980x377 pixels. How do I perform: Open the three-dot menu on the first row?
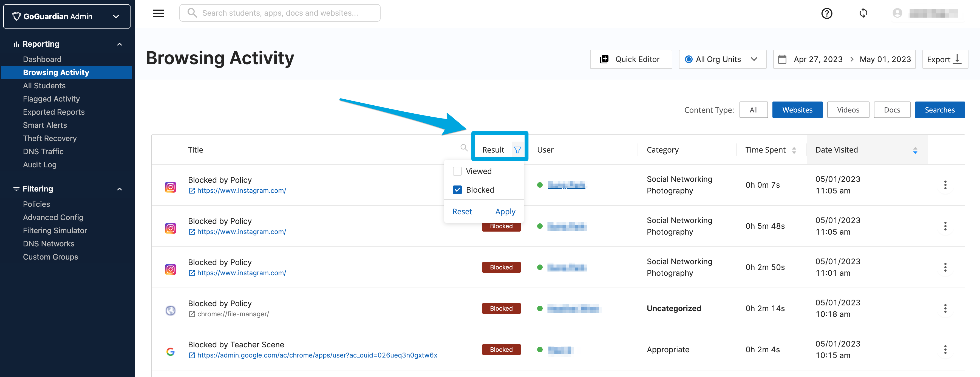pyautogui.click(x=946, y=185)
